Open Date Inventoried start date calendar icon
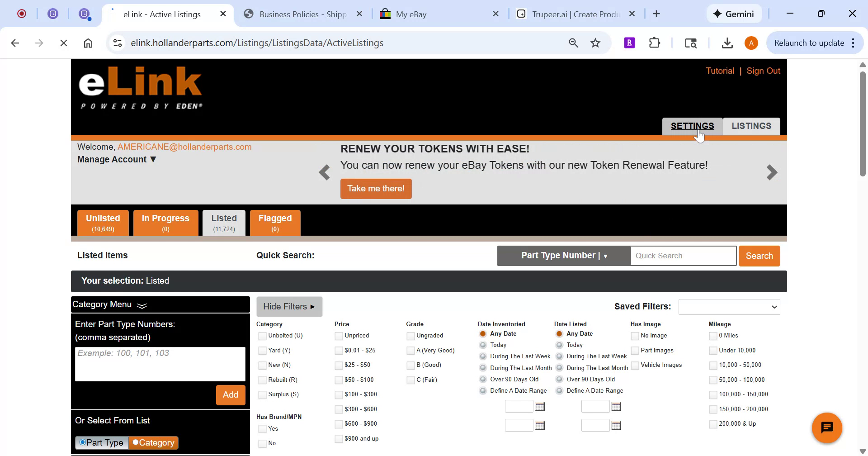 (541, 406)
